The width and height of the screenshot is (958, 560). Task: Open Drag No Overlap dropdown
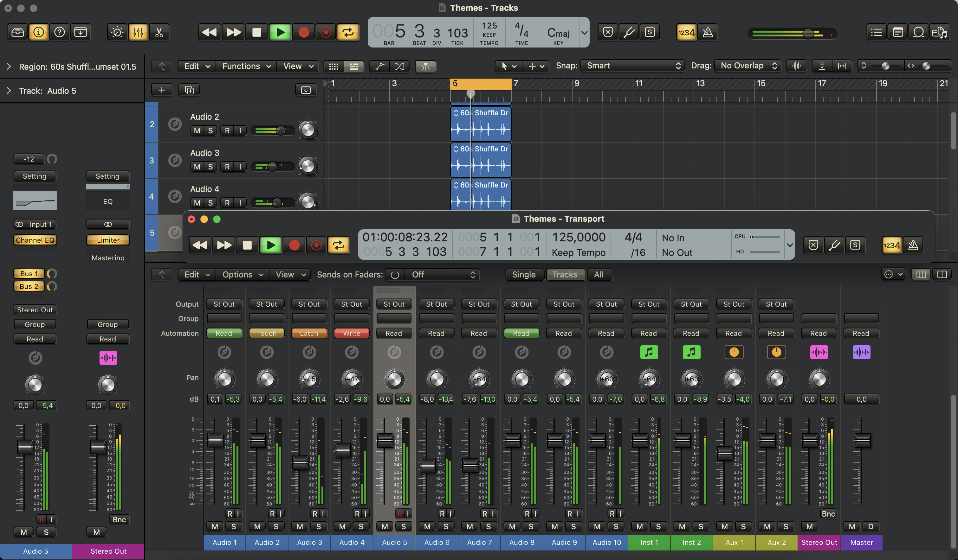pos(748,66)
